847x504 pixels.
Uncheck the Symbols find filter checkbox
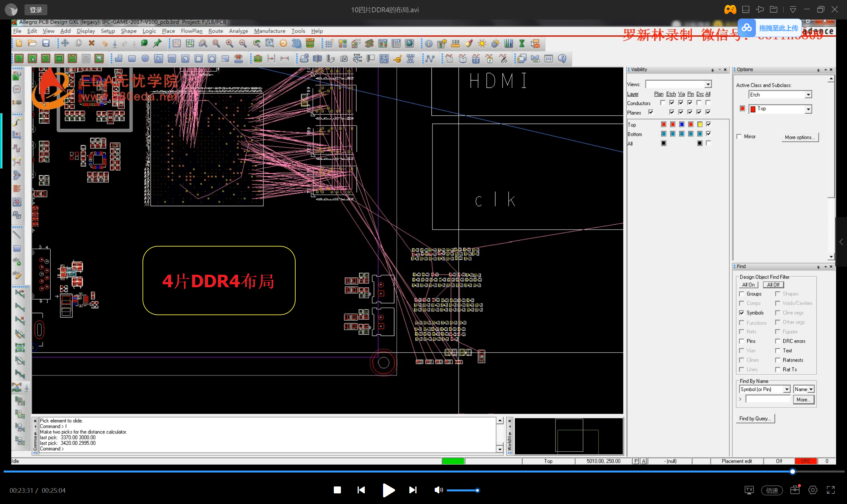742,313
